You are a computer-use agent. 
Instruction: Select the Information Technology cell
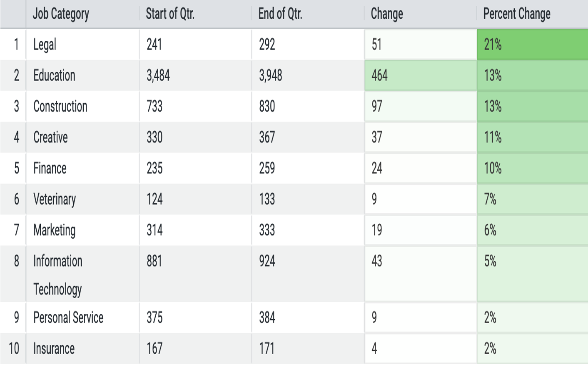pos(82,274)
